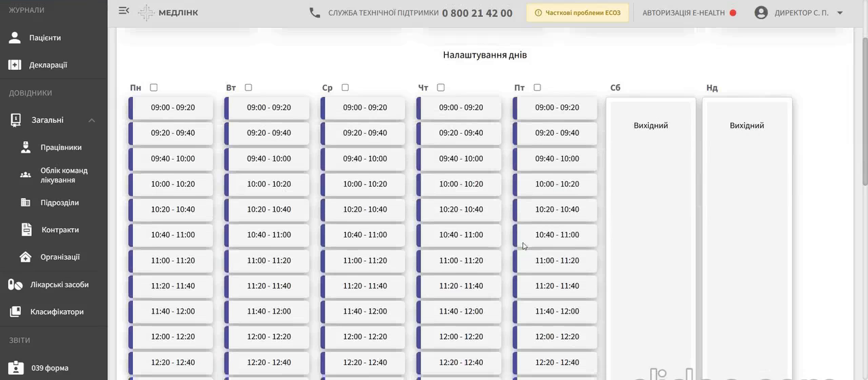The height and width of the screenshot is (380, 868).
Task: Click Sunday Вихідний day-off panel
Action: [747, 237]
